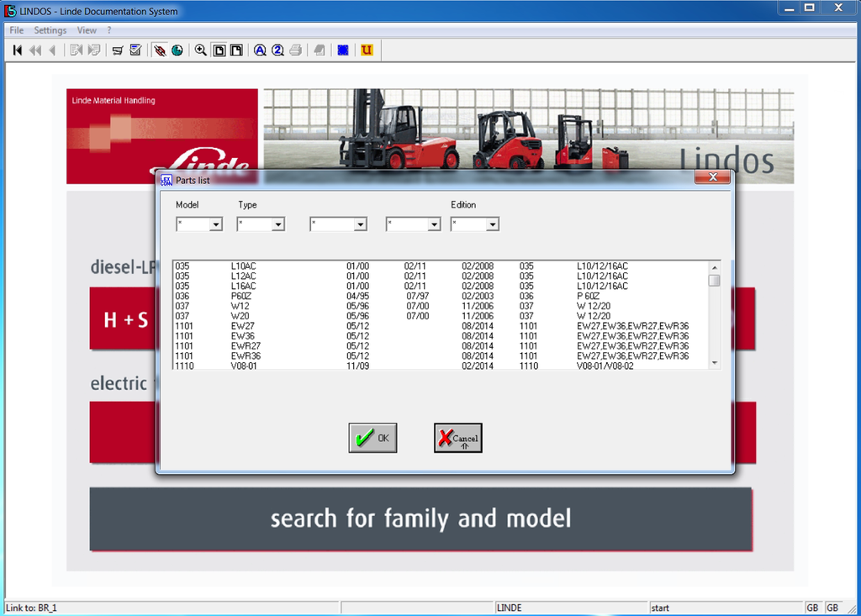Click search for family and model banner

point(421,519)
